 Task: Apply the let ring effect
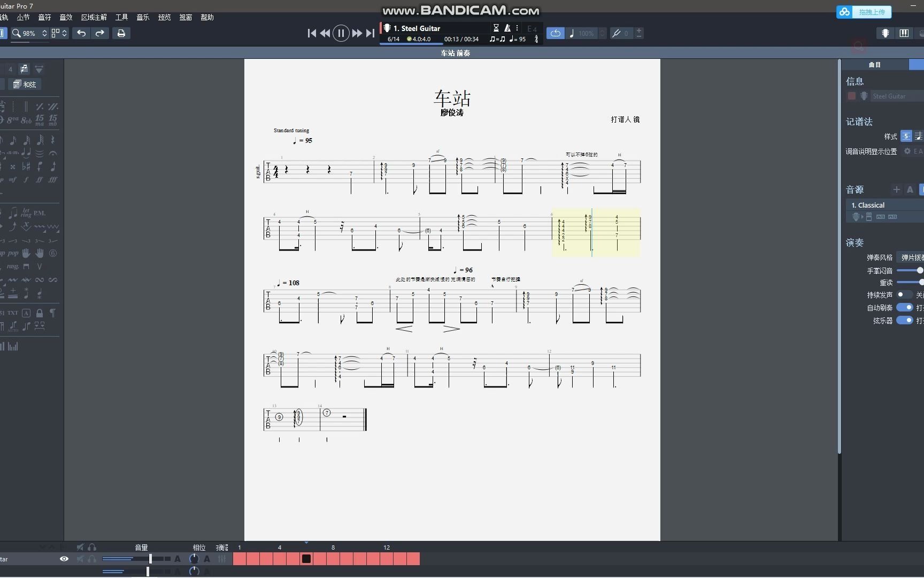(26, 212)
